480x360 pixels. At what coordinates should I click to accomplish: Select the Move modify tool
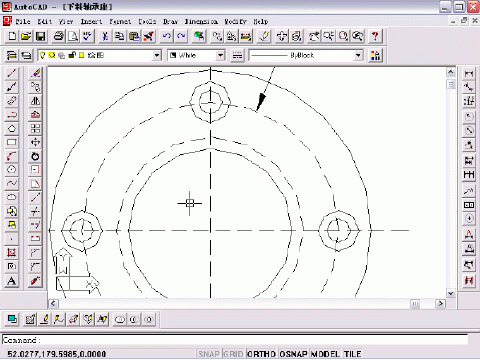[35, 142]
